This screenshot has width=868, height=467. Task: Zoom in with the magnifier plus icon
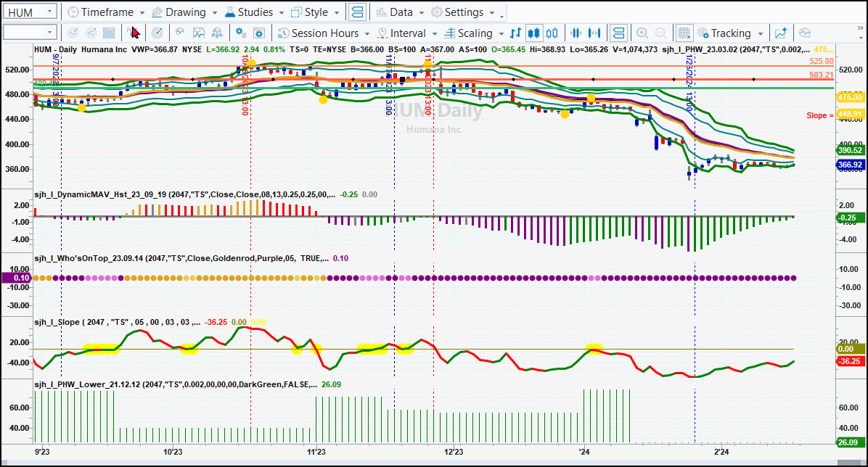click(x=642, y=33)
